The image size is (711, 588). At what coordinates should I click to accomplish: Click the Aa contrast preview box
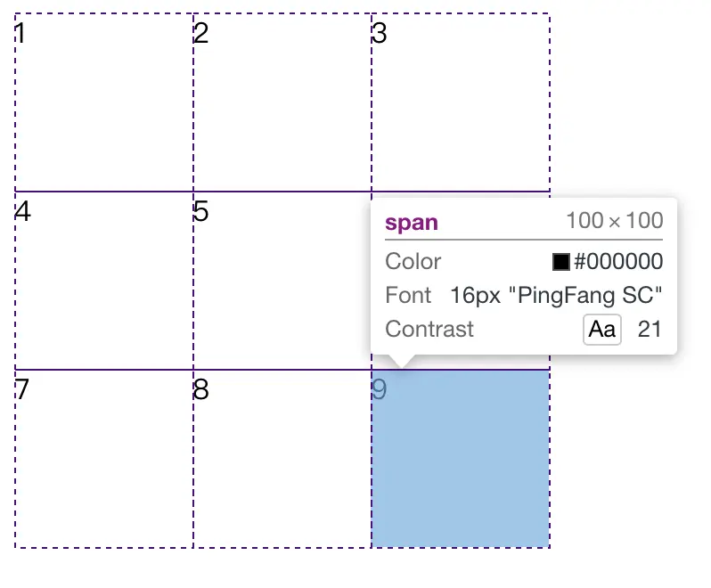click(x=601, y=330)
